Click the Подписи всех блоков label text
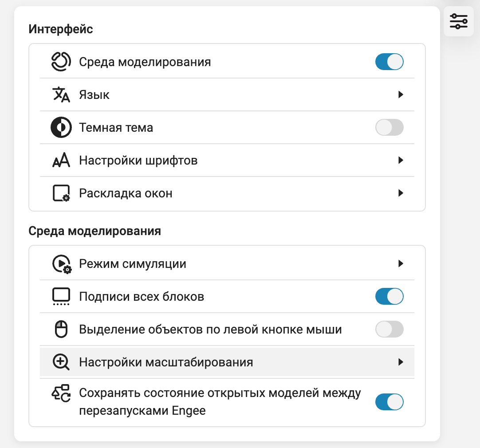Viewport: 480px width, 448px height. [142, 297]
